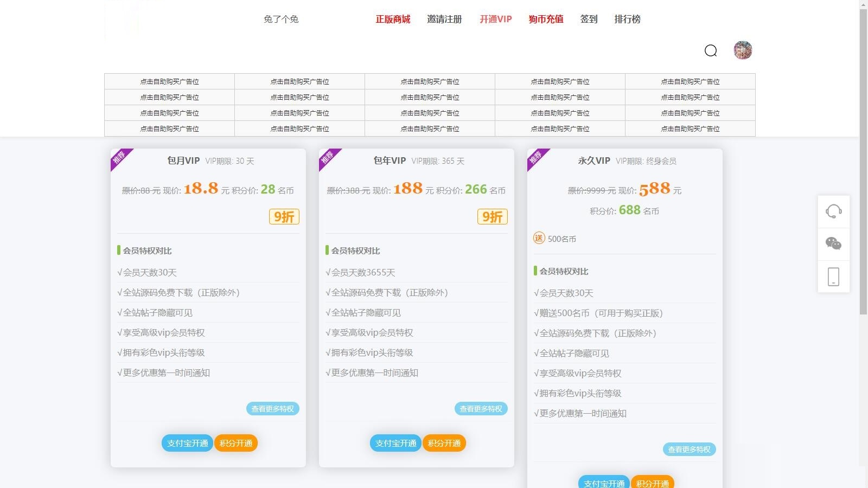Expand 查看更多特权 on 包月VIP card
The width and height of the screenshot is (868, 488).
[272, 409]
